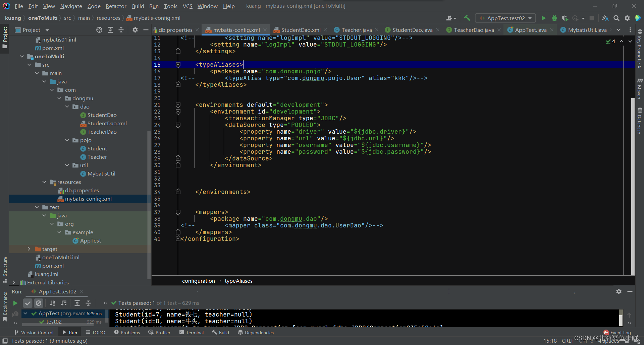Screen dimensions: 644x345
Task: Open the Database tool window sidebar
Action: (640, 121)
